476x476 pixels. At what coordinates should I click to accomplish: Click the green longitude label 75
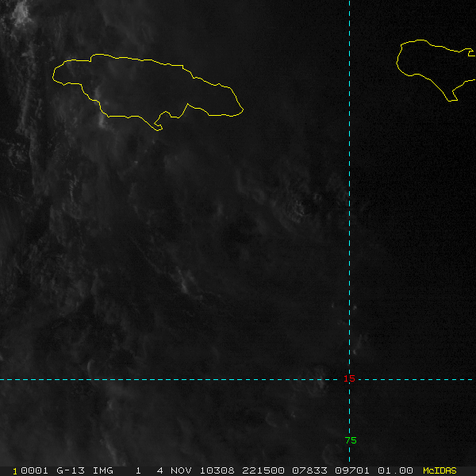351,440
